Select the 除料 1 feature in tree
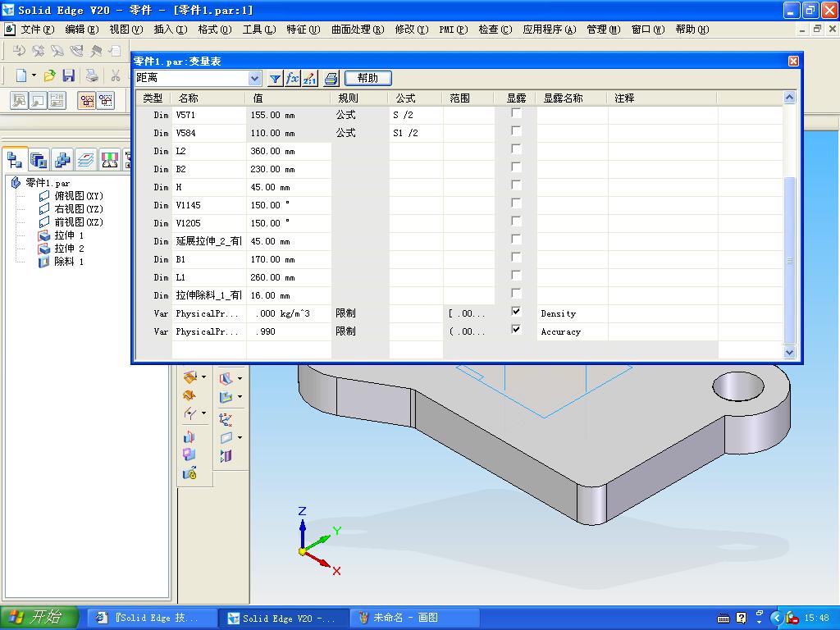Screen dimensions: 840x630 coord(69,262)
